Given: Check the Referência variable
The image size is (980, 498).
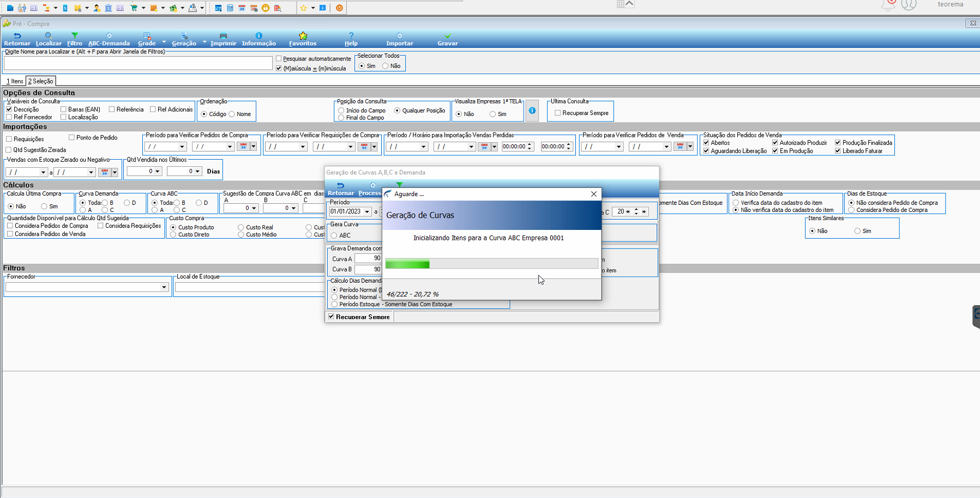Looking at the screenshot, I should (112, 110).
